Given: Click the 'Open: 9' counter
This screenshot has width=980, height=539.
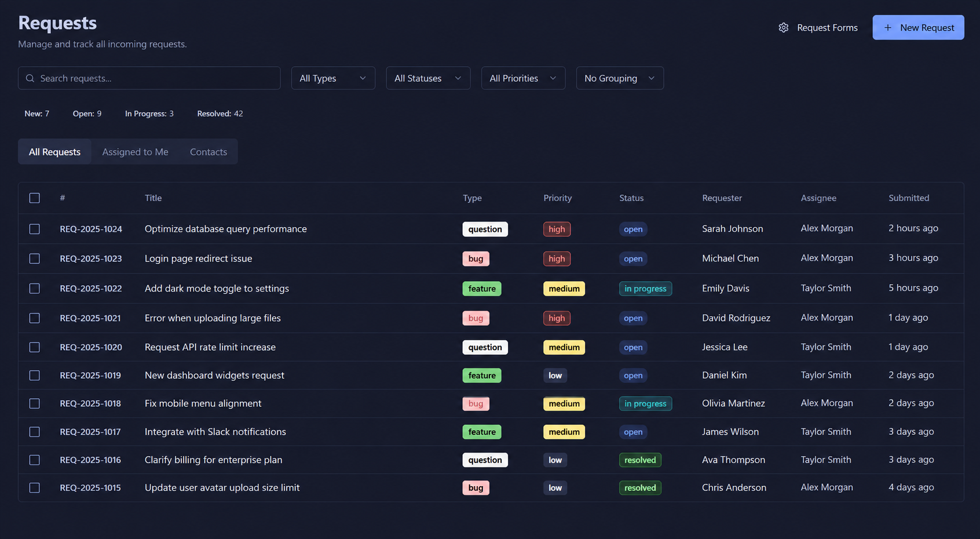Looking at the screenshot, I should coord(87,114).
